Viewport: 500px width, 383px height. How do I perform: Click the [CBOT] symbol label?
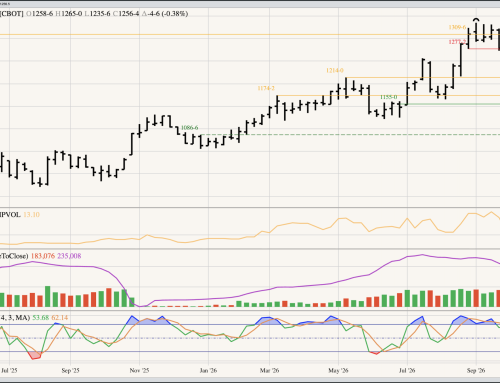tap(12, 14)
